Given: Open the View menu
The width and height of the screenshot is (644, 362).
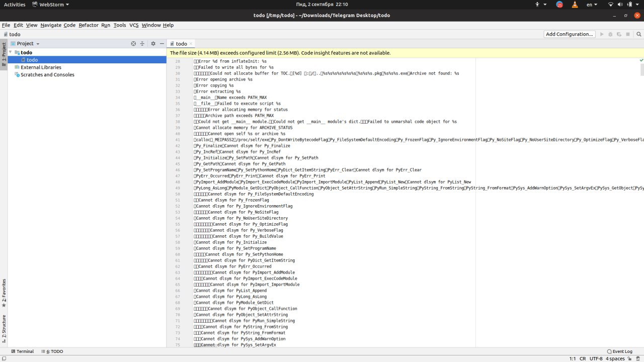Looking at the screenshot, I should 32,25.
